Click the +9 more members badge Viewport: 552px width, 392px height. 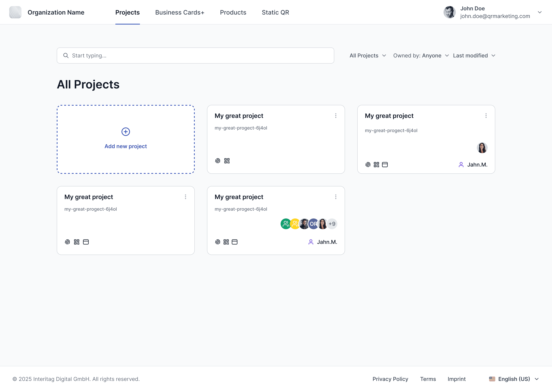pos(332,224)
